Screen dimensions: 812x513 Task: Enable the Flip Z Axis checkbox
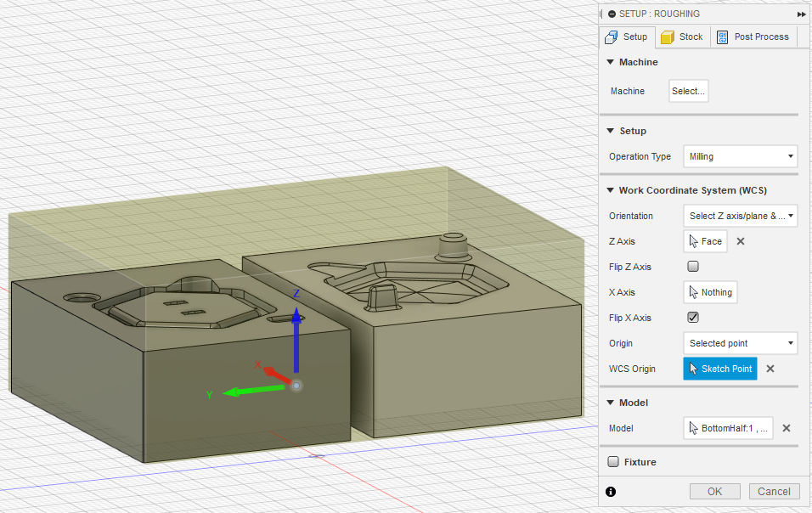pyautogui.click(x=693, y=267)
